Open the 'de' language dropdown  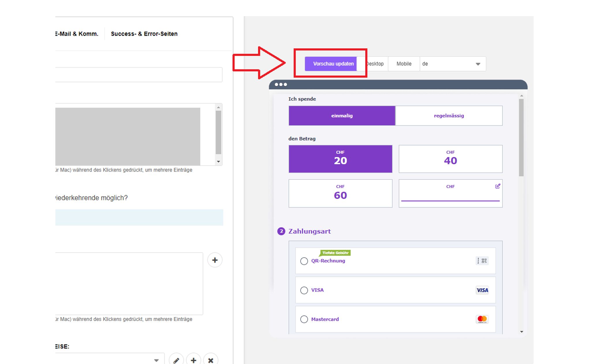452,64
